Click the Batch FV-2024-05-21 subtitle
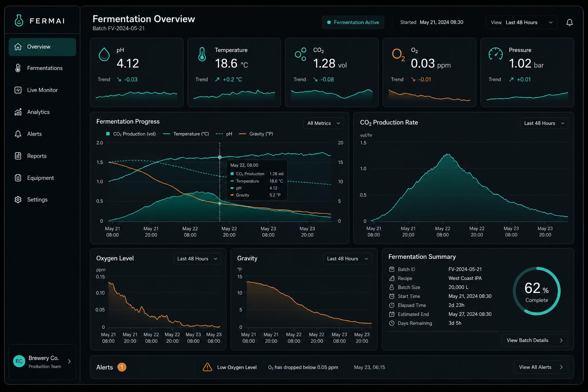This screenshot has height=392, width=588. click(119, 28)
